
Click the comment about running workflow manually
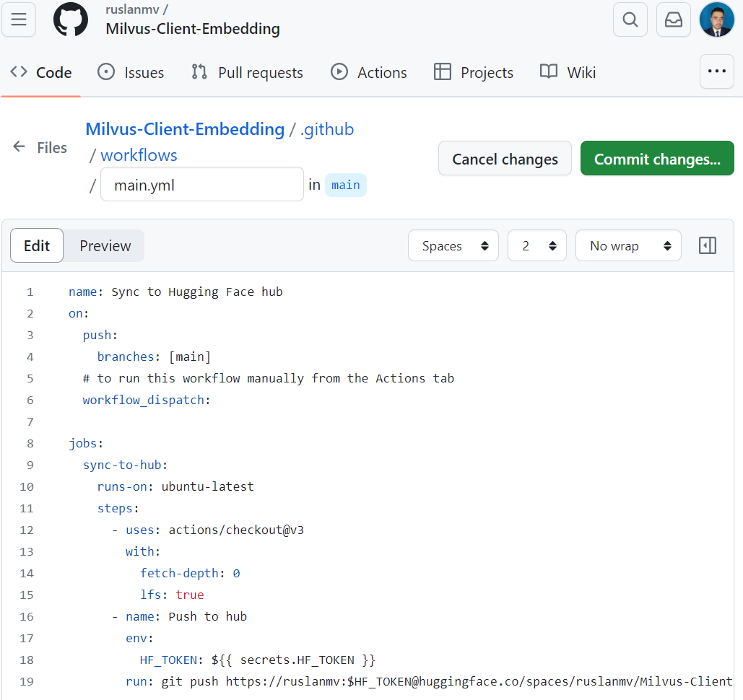(x=268, y=378)
